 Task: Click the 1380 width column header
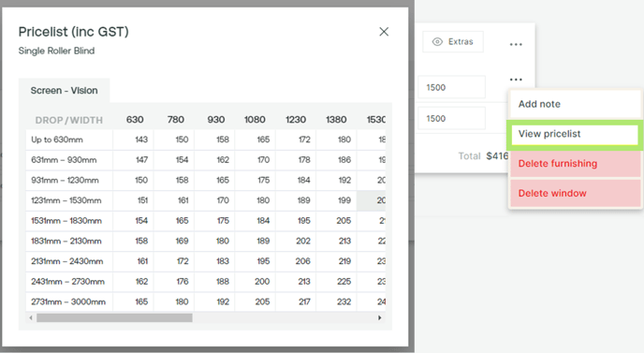tap(336, 120)
